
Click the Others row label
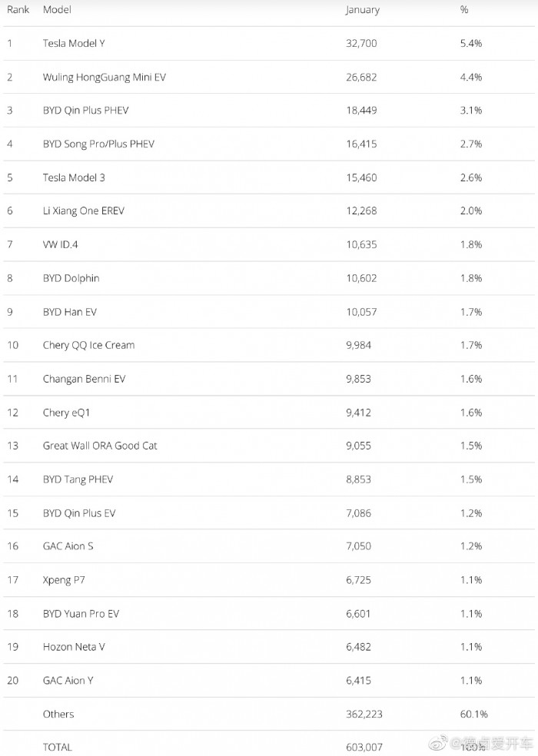[x=58, y=714]
